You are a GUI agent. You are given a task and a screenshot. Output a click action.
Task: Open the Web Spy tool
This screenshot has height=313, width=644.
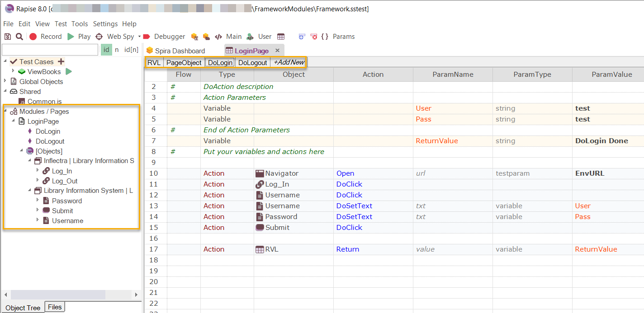tap(115, 37)
